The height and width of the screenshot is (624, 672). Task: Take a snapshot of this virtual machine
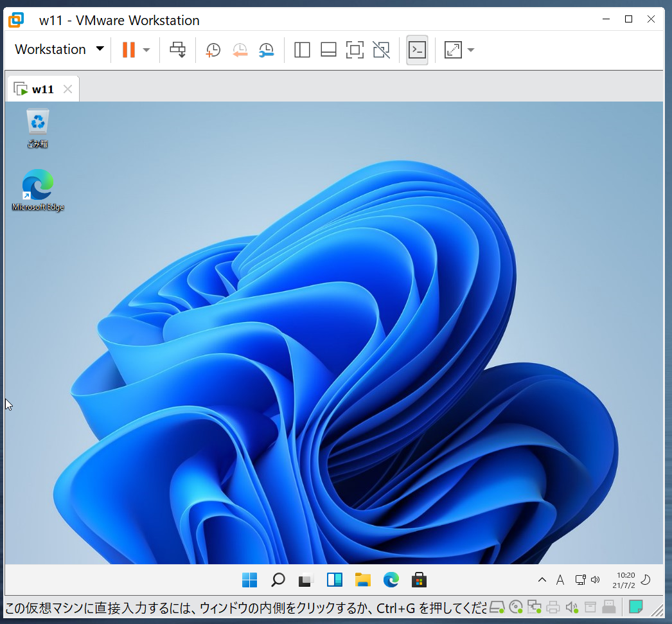click(213, 49)
